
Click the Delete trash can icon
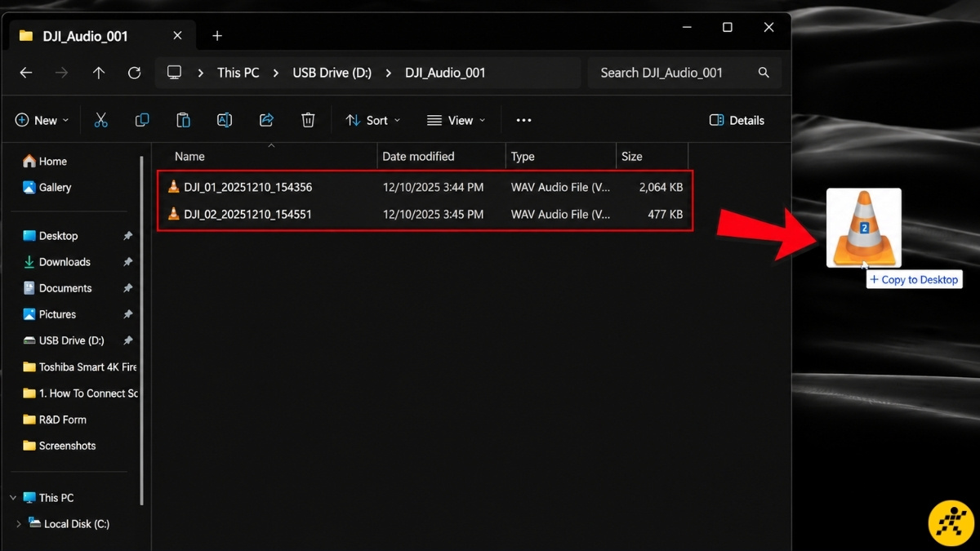308,120
